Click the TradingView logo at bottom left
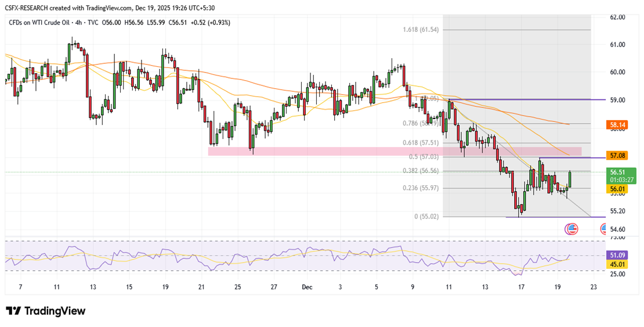 coord(45,311)
